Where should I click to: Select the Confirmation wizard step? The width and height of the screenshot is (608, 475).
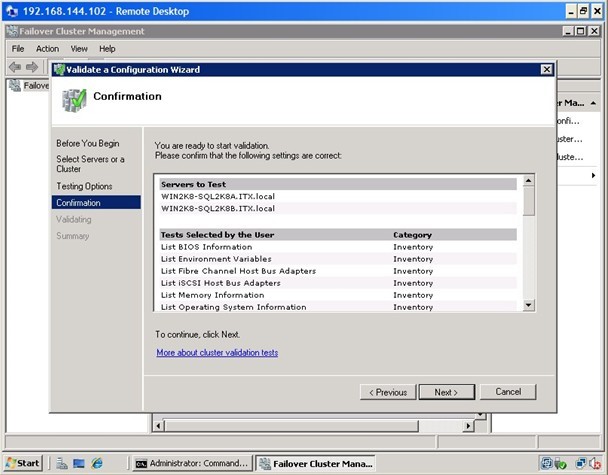(96, 202)
